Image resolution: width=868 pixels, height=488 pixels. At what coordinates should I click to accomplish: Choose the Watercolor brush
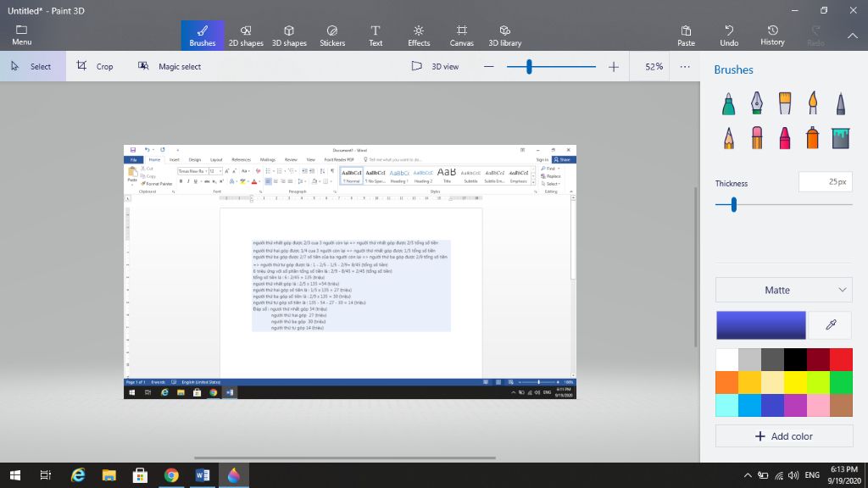[813, 103]
